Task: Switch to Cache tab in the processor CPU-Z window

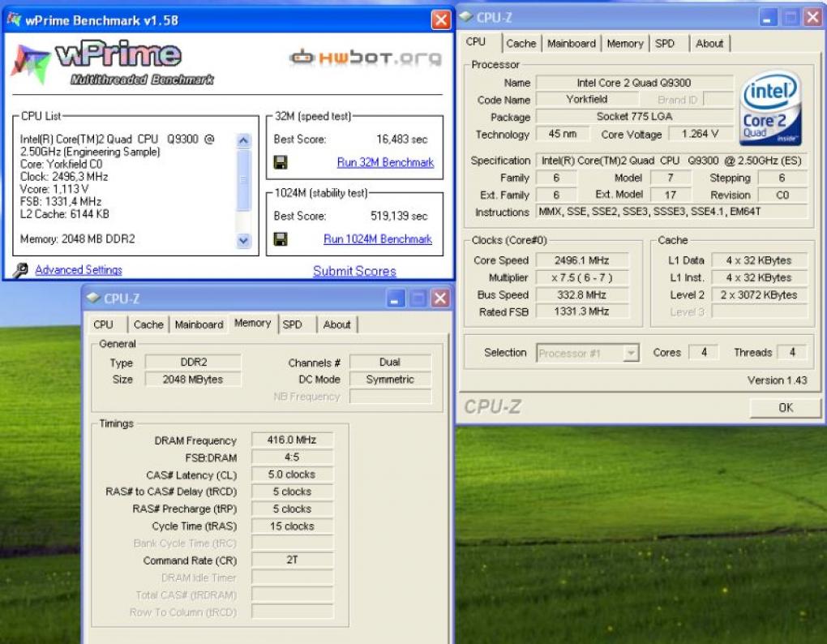Action: (x=521, y=43)
